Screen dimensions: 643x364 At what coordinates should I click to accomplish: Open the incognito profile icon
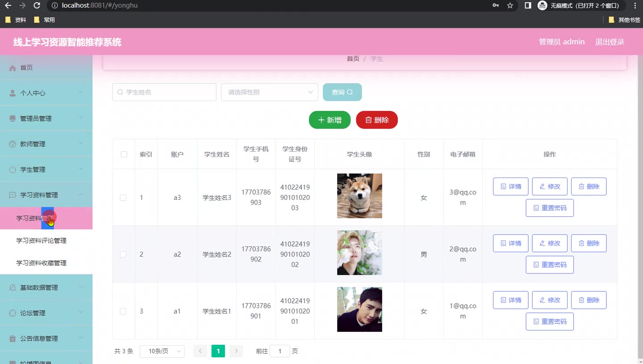543,5
